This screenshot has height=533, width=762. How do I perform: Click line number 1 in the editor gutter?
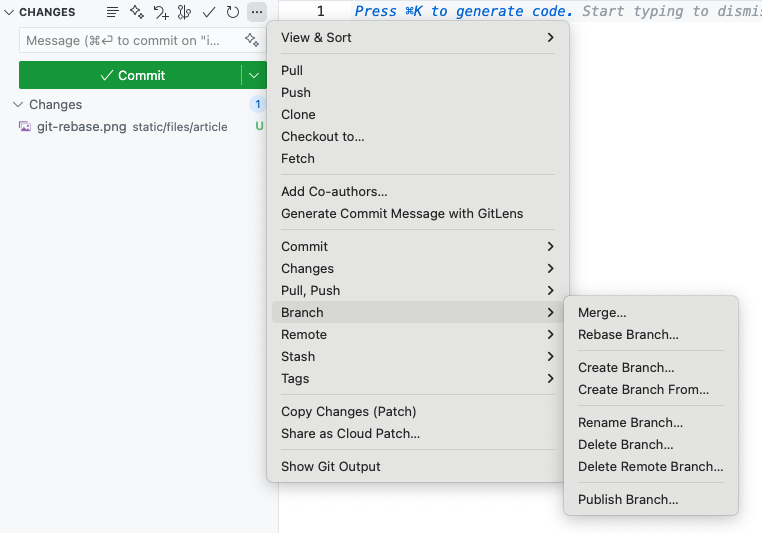[x=320, y=11]
